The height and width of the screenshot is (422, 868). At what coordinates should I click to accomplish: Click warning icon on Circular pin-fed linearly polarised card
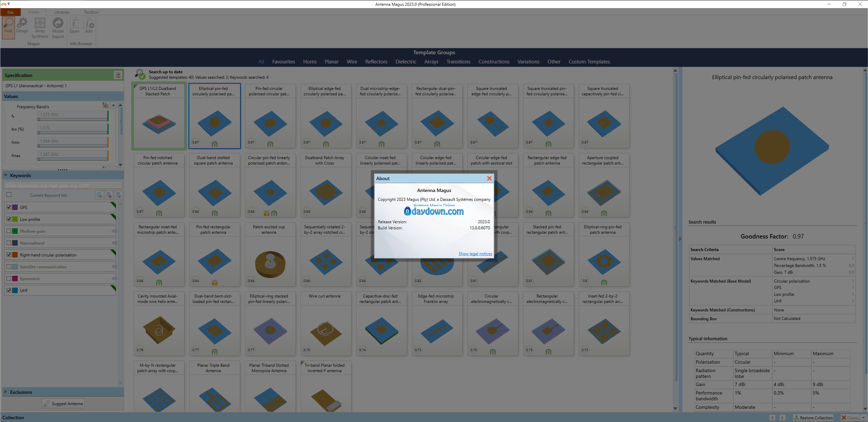(267, 213)
